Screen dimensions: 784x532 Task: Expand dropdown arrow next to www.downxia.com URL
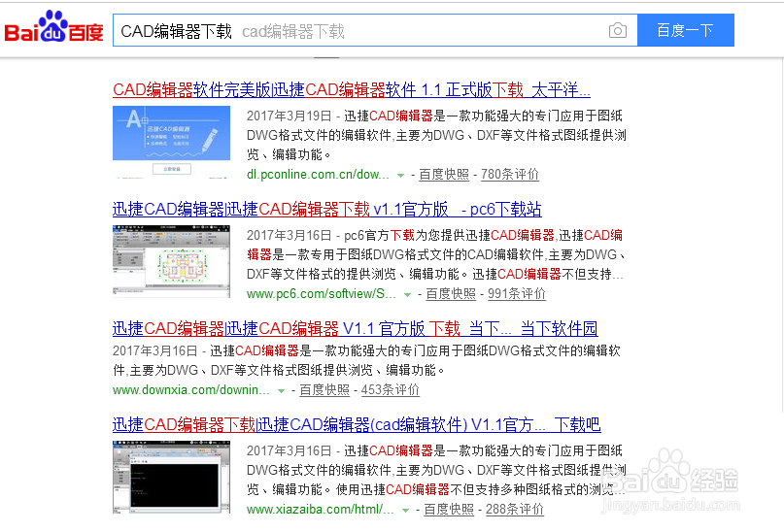(281, 390)
